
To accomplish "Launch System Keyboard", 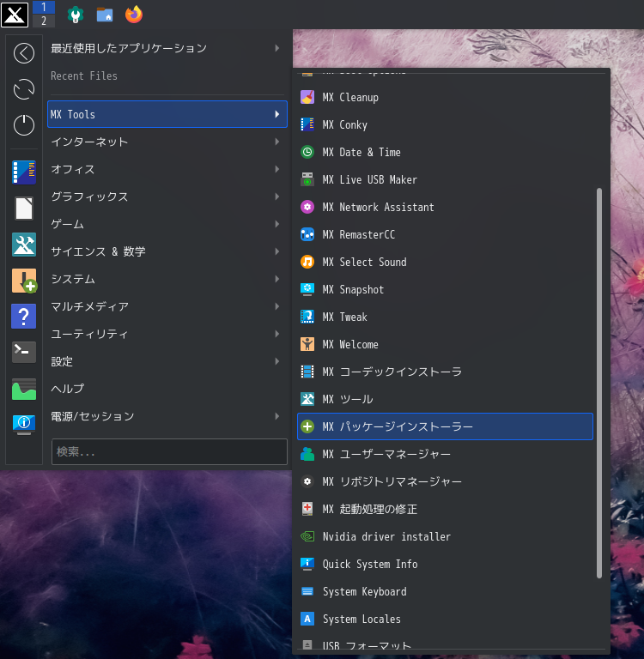I will click(x=445, y=592).
